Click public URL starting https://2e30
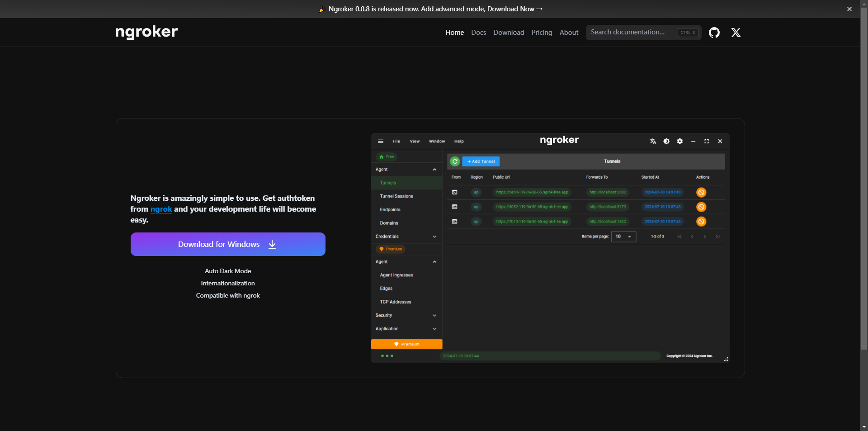868x431 pixels. click(x=532, y=192)
